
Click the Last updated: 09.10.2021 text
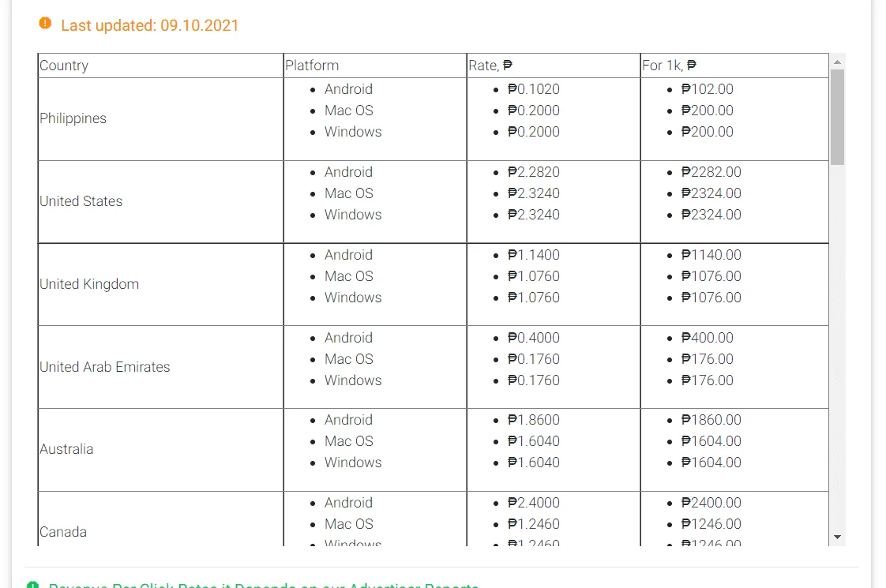click(150, 25)
